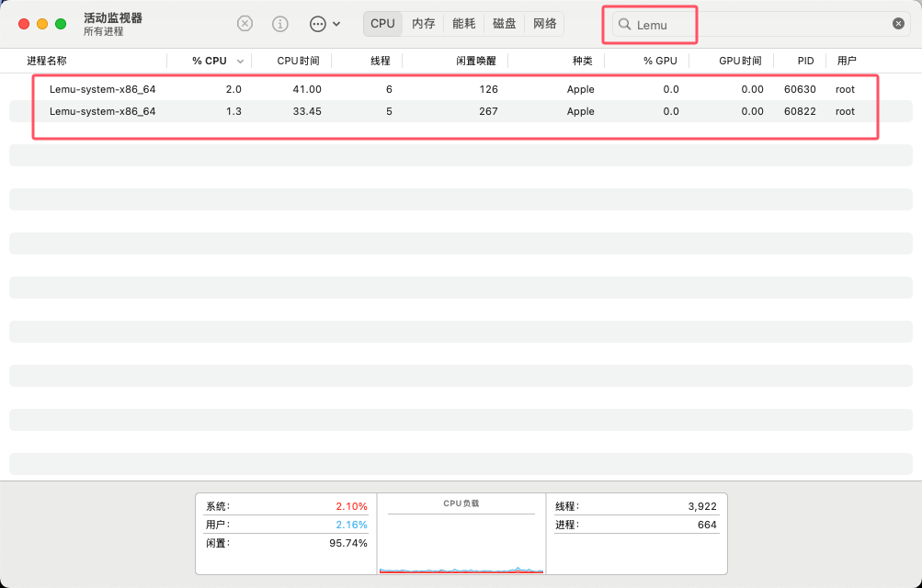Sort by 用户 column header

[847, 61]
